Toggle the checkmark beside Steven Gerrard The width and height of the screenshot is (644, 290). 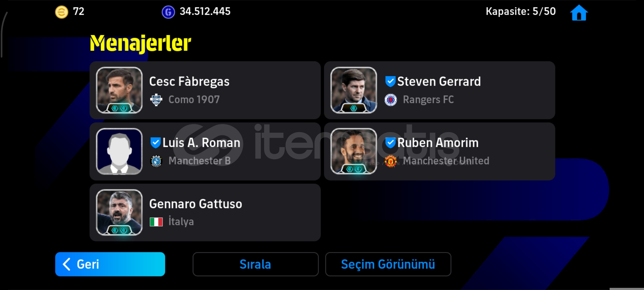click(x=390, y=81)
